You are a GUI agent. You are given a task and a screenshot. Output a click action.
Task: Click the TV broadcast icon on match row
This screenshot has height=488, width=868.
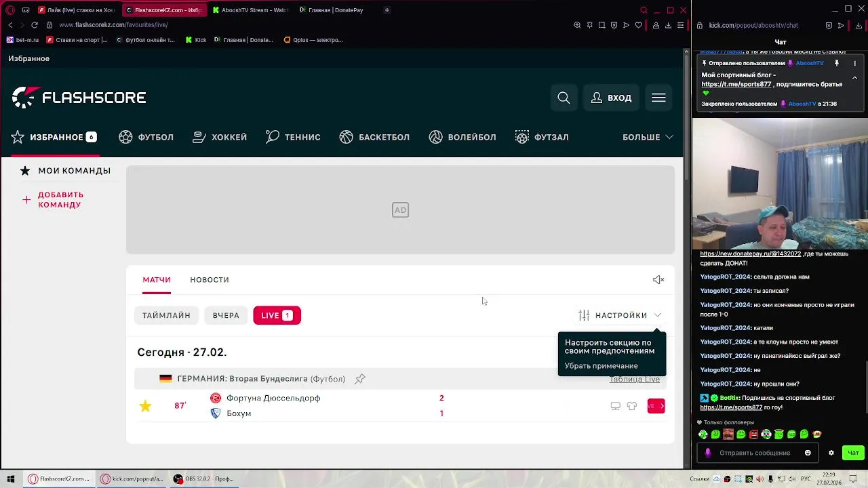coord(615,406)
